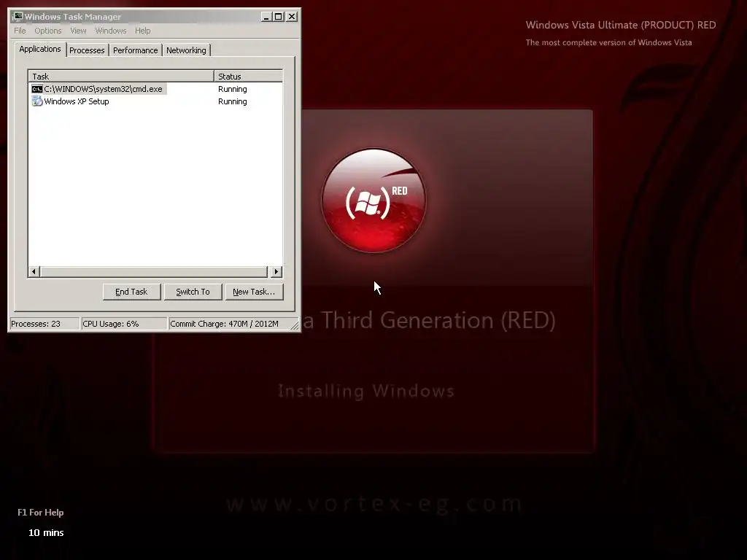
Task: Click the End Task button
Action: coord(131,292)
